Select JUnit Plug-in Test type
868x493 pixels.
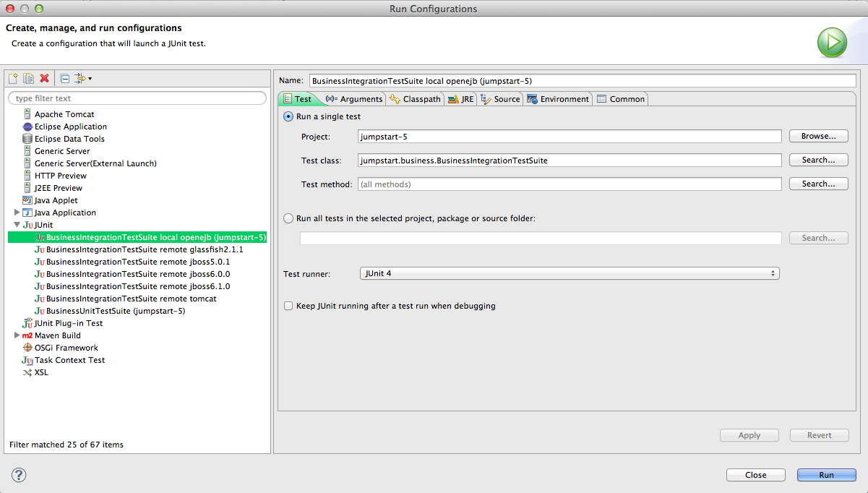(69, 323)
